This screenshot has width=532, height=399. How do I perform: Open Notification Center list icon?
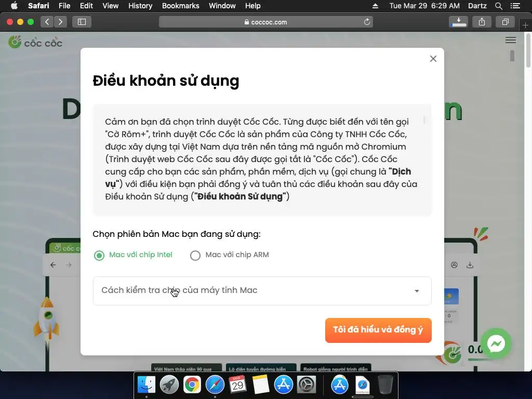(515, 6)
